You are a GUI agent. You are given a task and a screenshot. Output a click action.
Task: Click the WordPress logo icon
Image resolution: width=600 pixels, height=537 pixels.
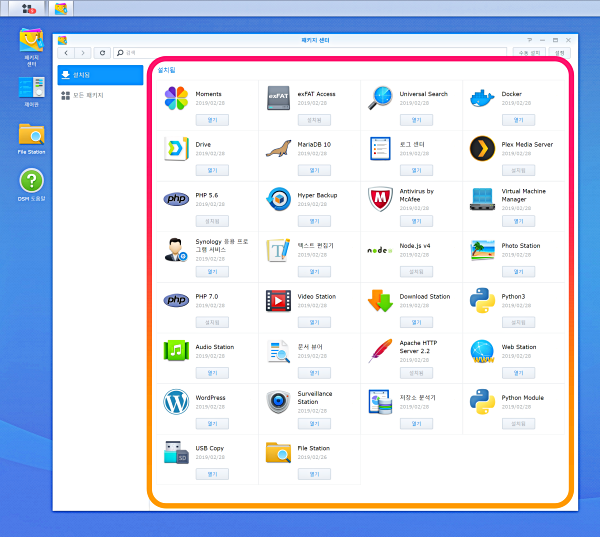pyautogui.click(x=176, y=402)
